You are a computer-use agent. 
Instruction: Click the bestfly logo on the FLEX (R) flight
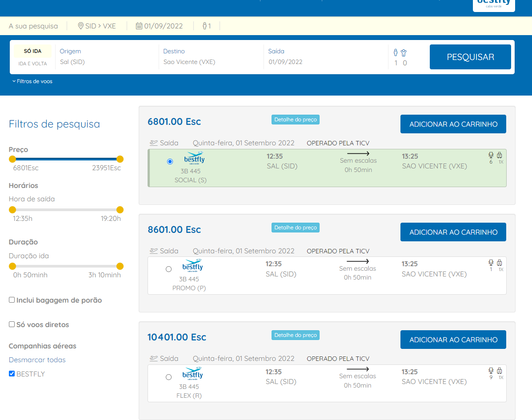(x=192, y=374)
